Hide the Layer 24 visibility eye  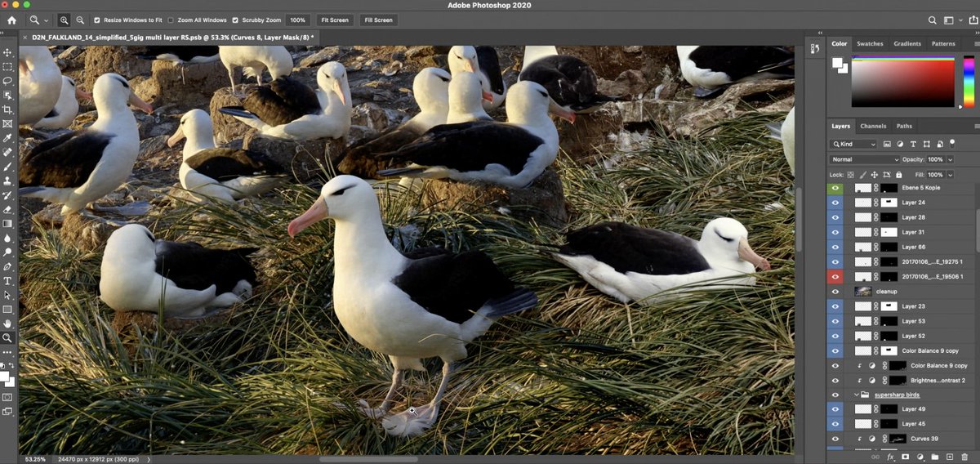click(835, 202)
